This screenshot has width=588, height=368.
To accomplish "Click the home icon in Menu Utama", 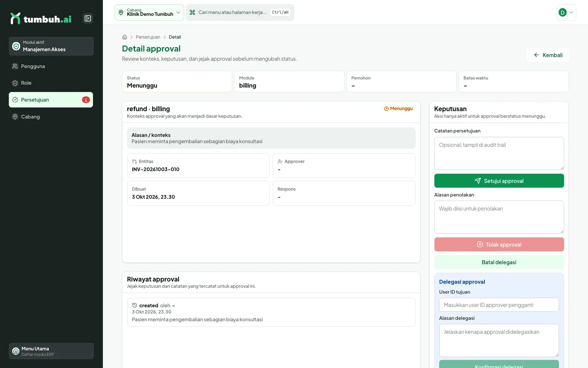I will coord(16,351).
